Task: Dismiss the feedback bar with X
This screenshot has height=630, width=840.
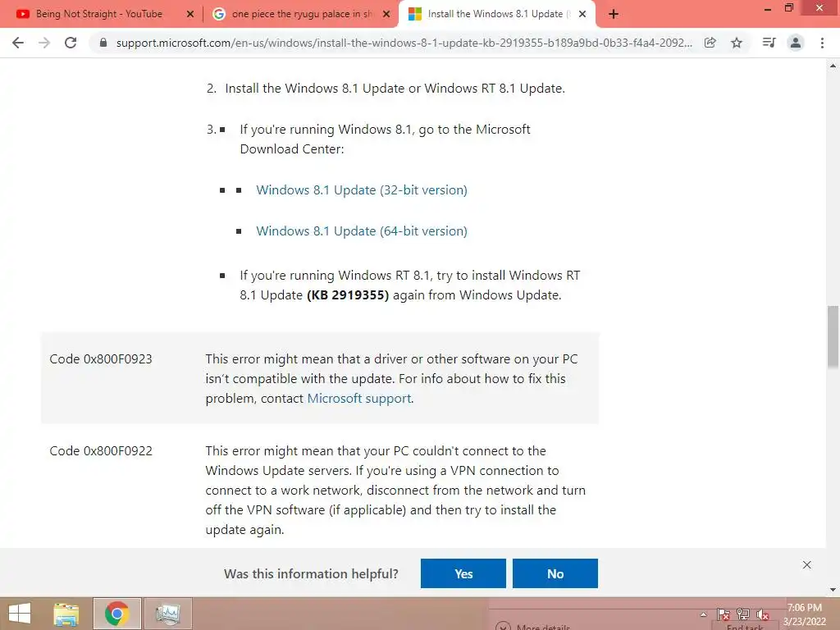Action: coord(807,565)
